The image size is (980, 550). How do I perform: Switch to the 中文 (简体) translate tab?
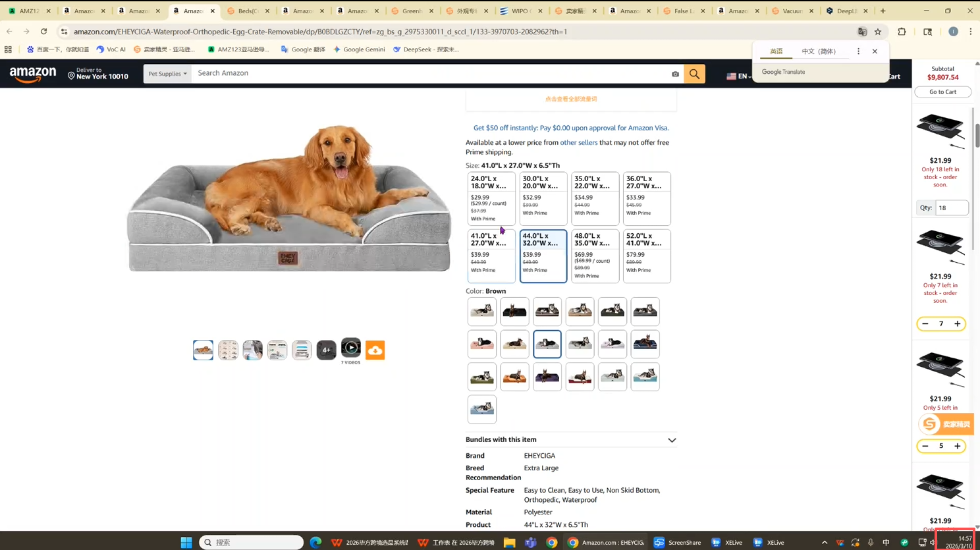pos(818,51)
